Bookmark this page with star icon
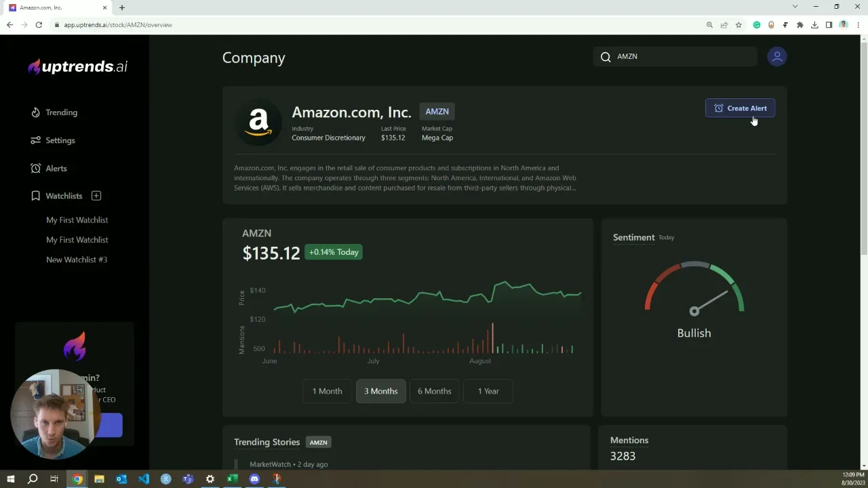The width and height of the screenshot is (868, 488). [738, 25]
